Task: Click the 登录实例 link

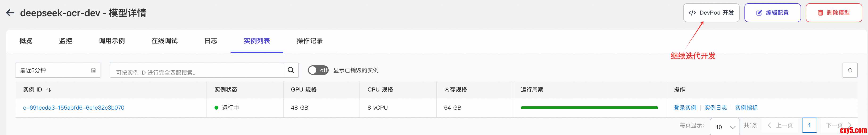Action: 685,108
